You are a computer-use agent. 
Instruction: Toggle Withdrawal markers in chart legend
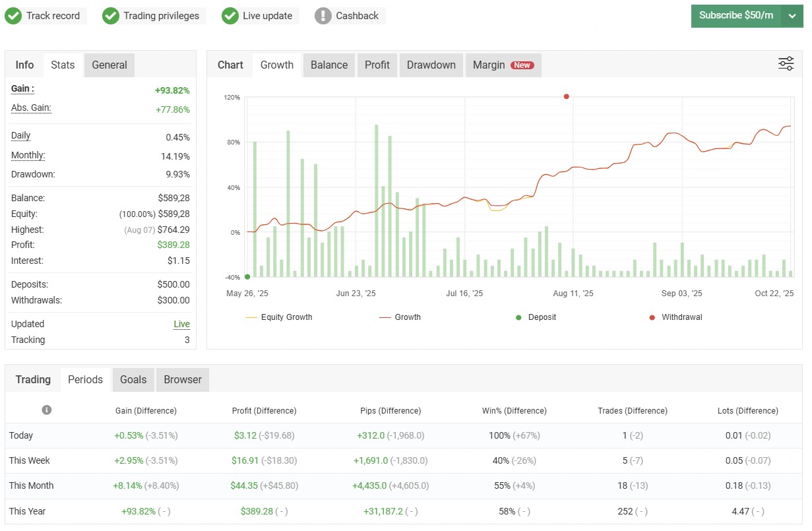click(x=676, y=317)
